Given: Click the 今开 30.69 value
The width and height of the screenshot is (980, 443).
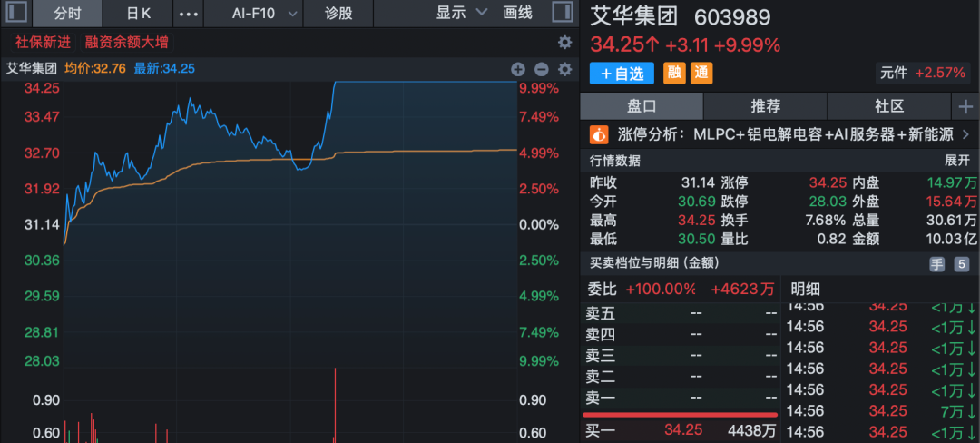Looking at the screenshot, I should [x=696, y=202].
